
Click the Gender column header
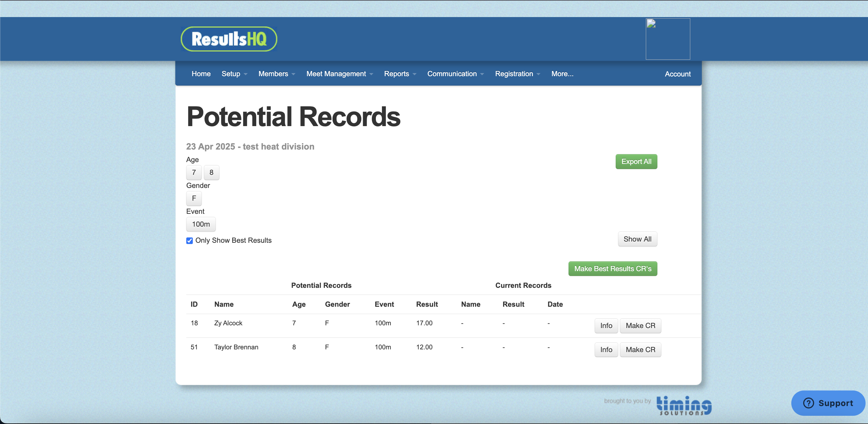point(337,304)
